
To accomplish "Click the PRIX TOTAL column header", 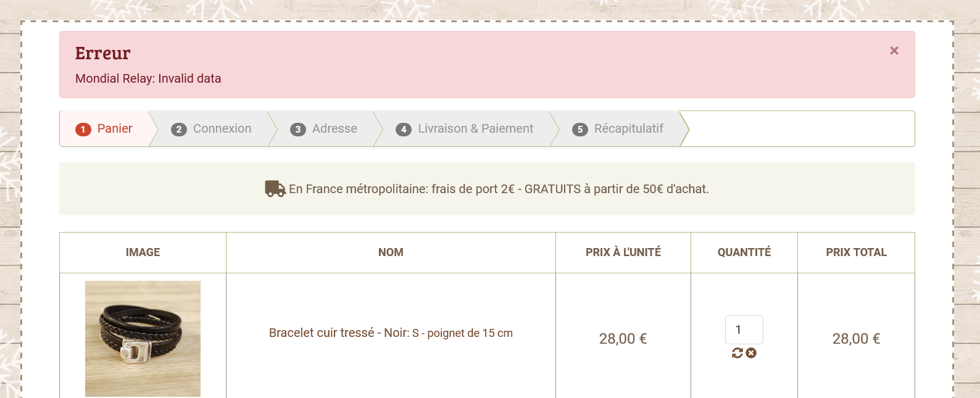I will click(x=856, y=252).
